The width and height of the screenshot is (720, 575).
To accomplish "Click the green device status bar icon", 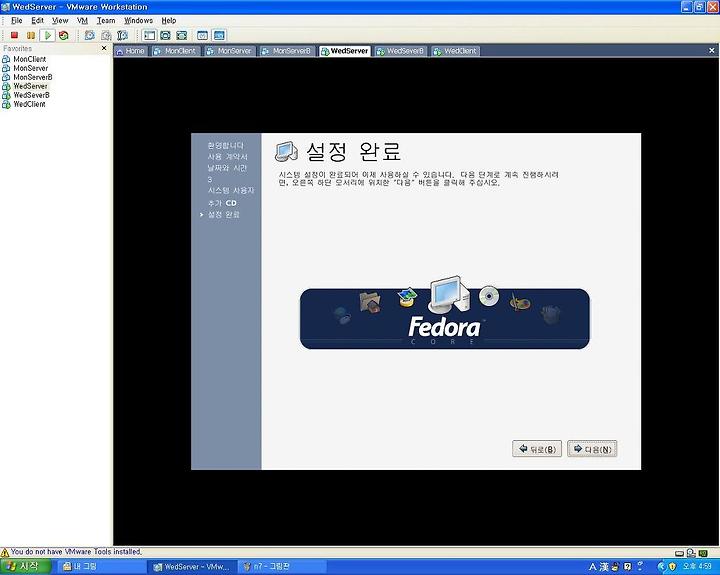I will (x=703, y=553).
